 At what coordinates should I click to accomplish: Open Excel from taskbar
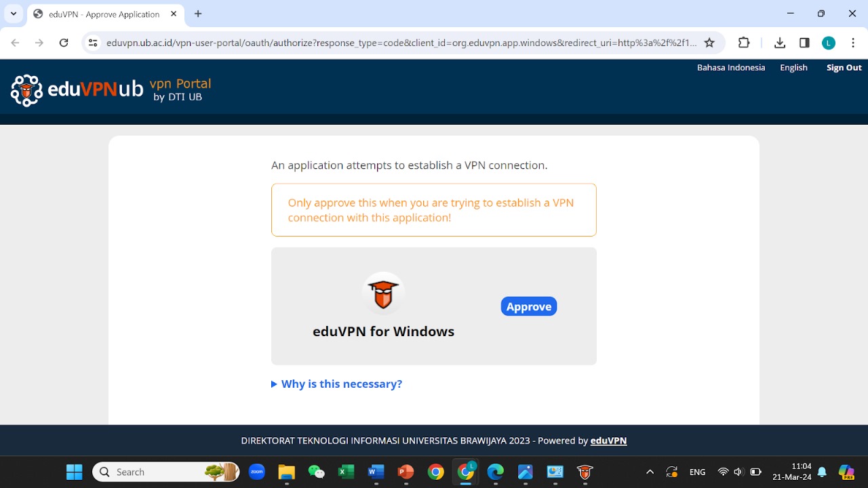click(x=347, y=472)
